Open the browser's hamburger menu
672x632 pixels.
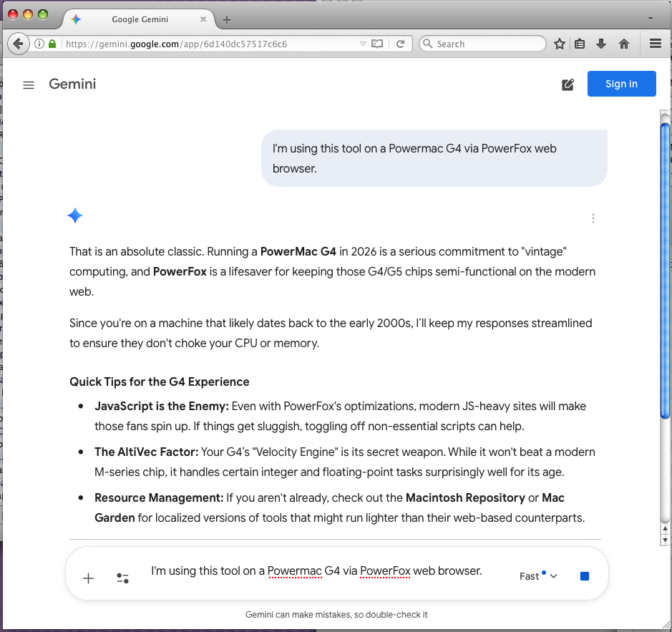[x=655, y=44]
